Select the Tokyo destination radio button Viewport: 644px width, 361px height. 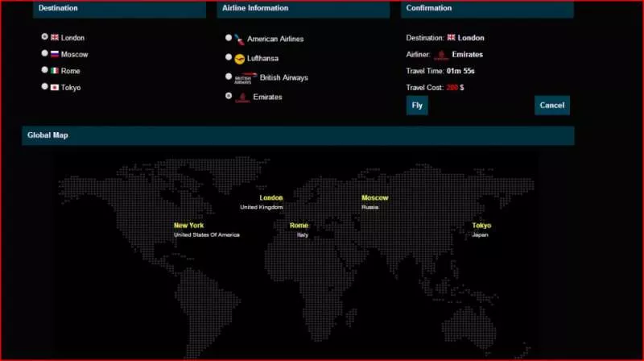click(x=44, y=87)
